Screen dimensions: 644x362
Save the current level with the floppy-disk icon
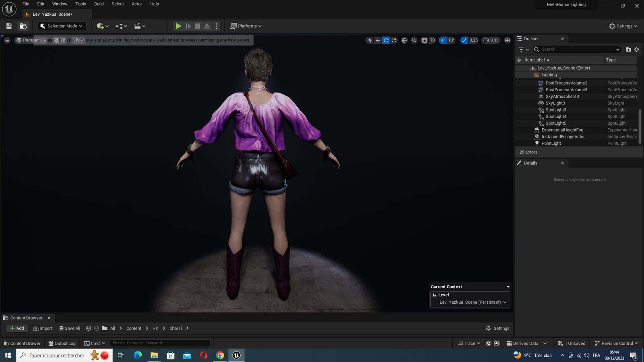click(x=8, y=26)
